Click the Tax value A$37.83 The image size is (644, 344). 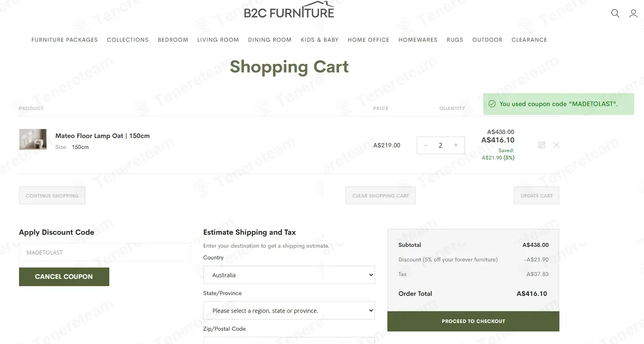(x=538, y=274)
